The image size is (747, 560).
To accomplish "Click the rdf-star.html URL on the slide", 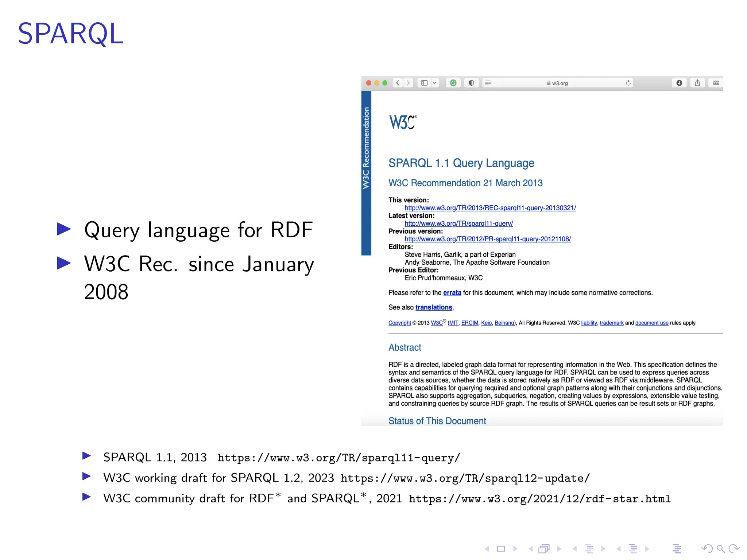I will tap(540, 499).
